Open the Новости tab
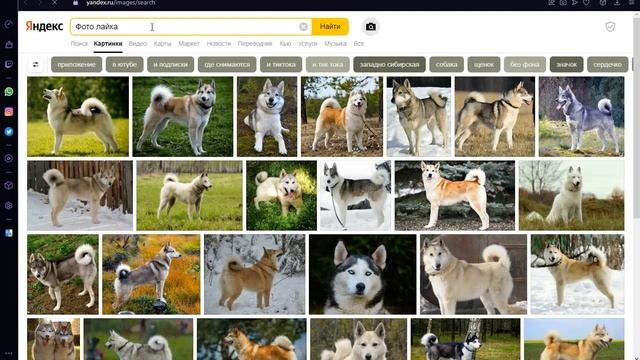The width and height of the screenshot is (640, 360). pyautogui.click(x=219, y=43)
